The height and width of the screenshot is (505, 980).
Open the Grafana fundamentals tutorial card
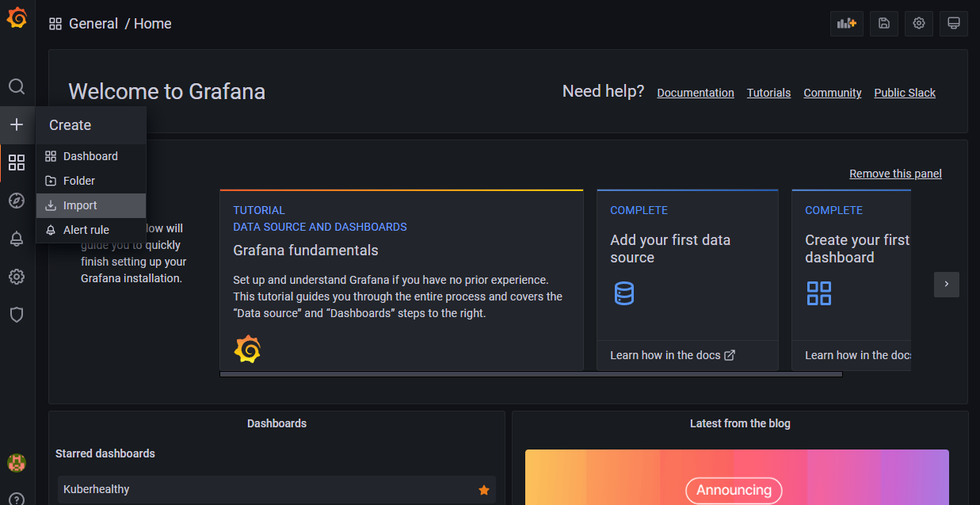point(402,280)
